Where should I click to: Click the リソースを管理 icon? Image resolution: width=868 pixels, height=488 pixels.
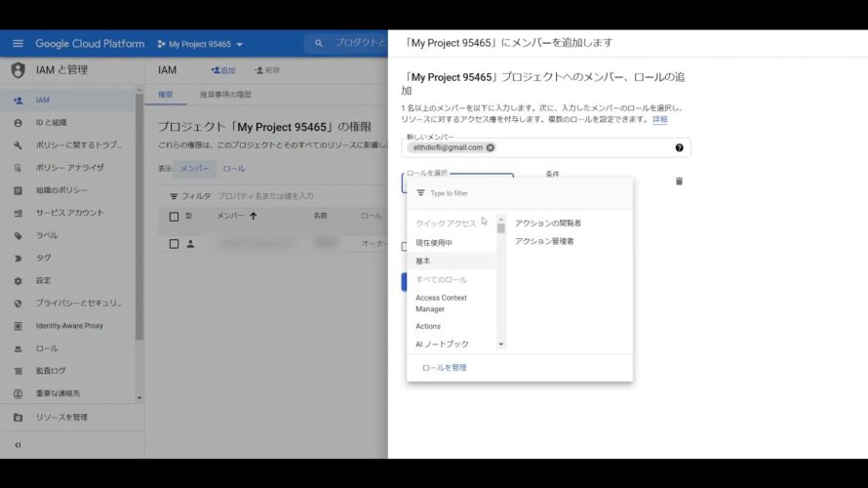pos(18,418)
